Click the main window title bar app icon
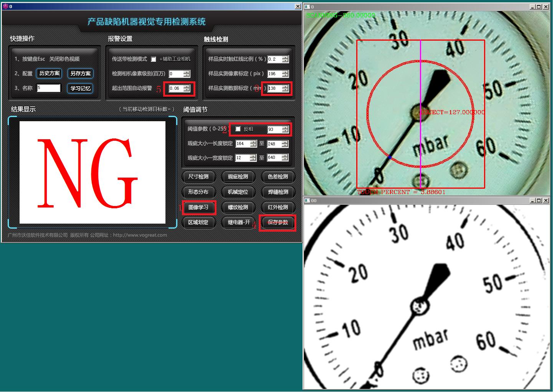 click(5, 7)
